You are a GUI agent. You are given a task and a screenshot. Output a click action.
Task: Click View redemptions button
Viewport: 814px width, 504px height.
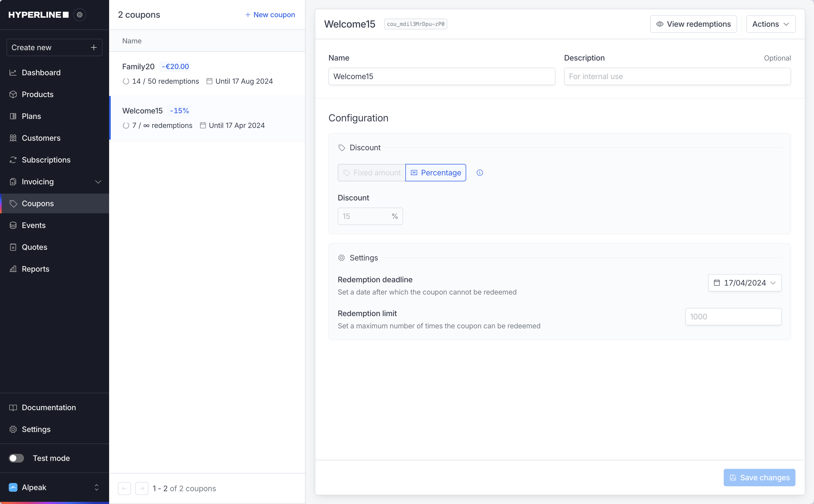point(693,24)
